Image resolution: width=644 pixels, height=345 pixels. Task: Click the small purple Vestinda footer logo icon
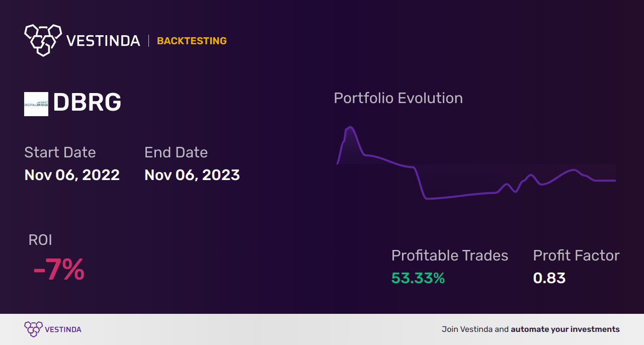pos(33,329)
